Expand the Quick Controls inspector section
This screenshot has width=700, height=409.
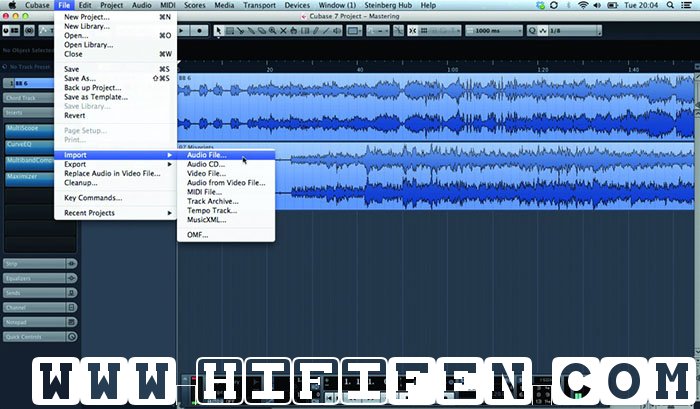pos(34,337)
